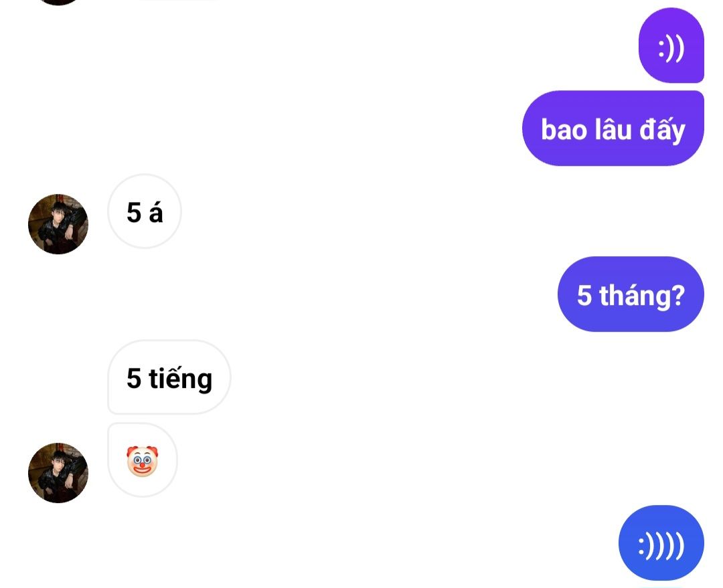Click the word "đấy" in the sent message
Screen dimensions: 723x588
pos(663,129)
